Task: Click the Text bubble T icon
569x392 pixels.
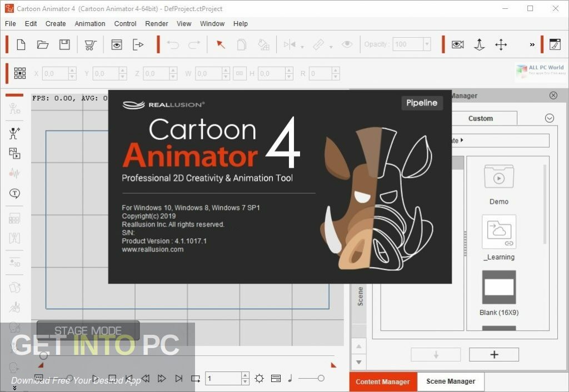Action: [14, 193]
